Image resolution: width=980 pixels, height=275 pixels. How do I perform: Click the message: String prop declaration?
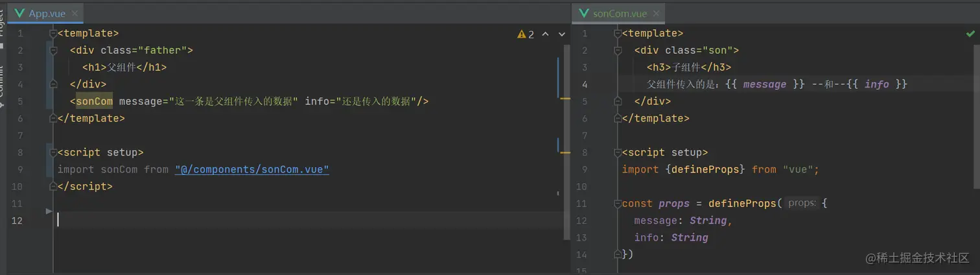(x=683, y=221)
